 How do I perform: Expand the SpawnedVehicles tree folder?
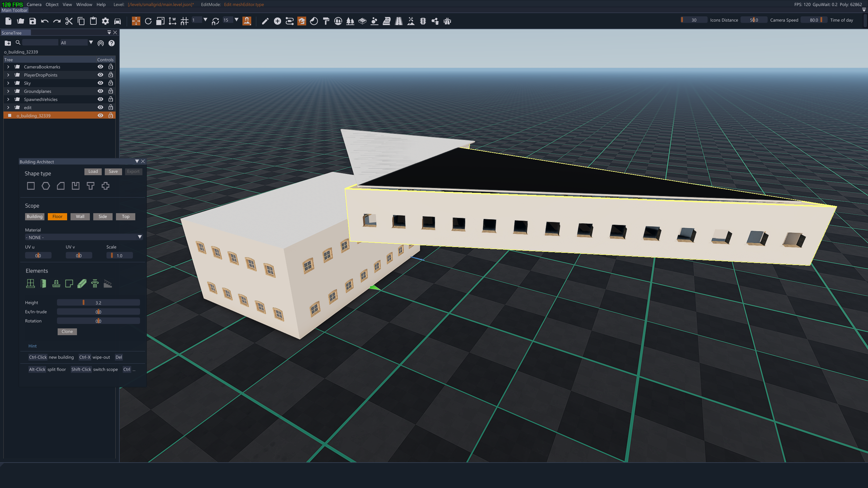pyautogui.click(x=8, y=99)
